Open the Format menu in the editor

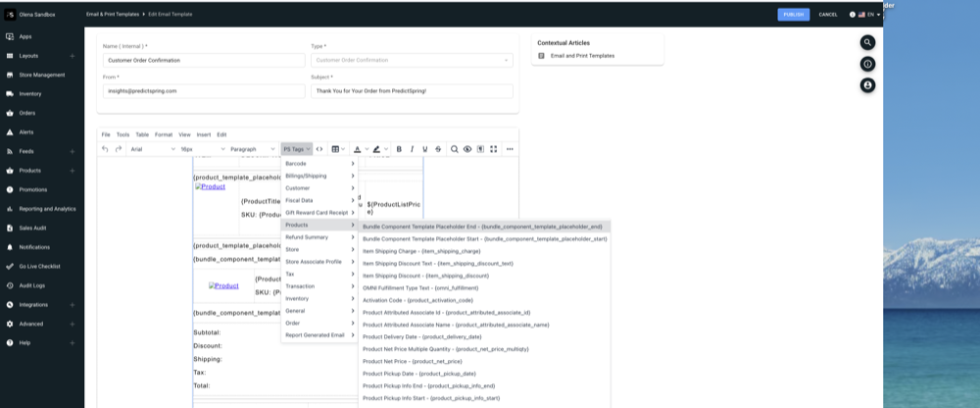click(164, 134)
